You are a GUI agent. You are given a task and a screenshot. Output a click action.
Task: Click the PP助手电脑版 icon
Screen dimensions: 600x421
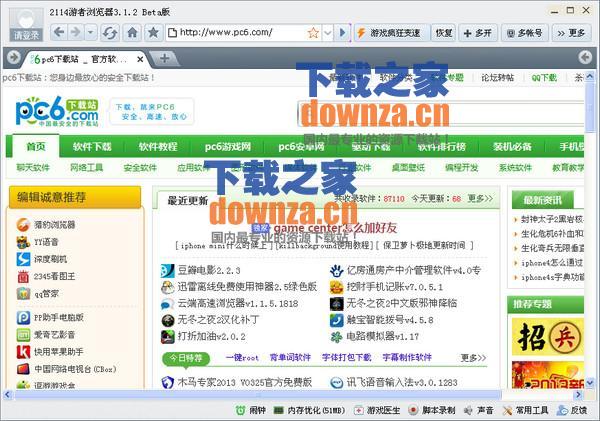(x=23, y=318)
